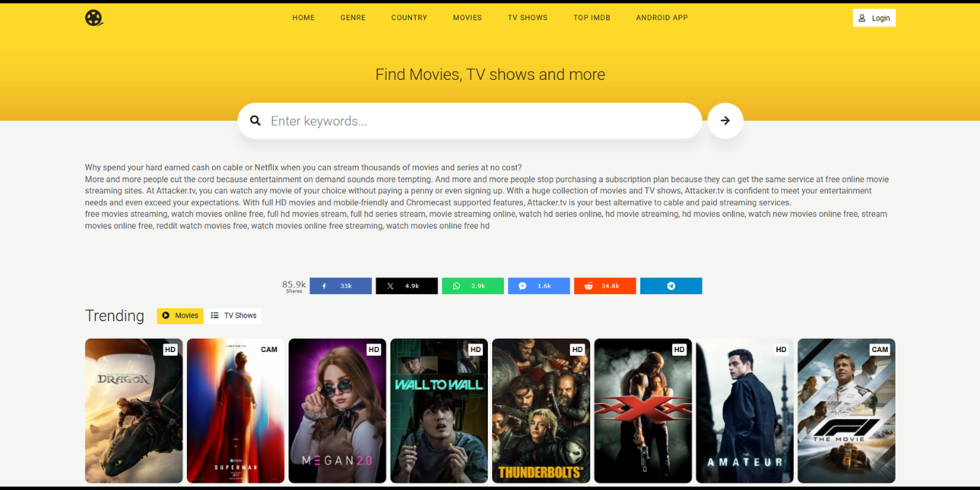Click the HD badge on xXx poster
This screenshot has height=490, width=980.
point(680,349)
